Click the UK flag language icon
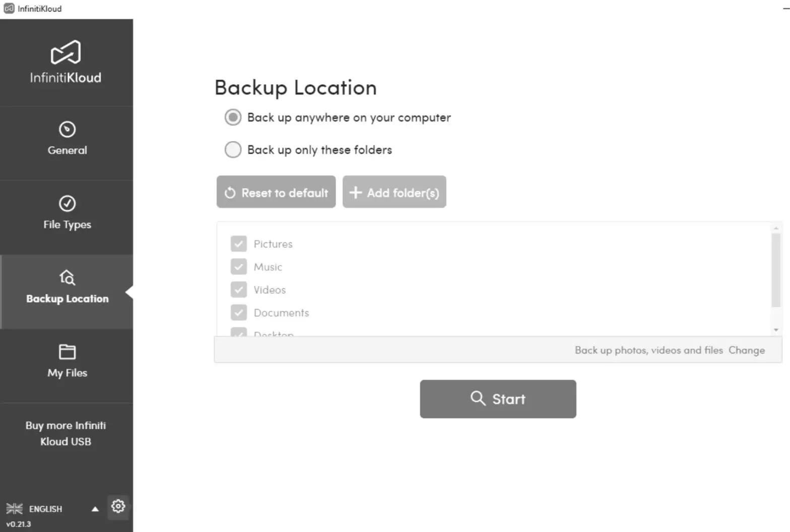790x532 pixels. click(14, 509)
